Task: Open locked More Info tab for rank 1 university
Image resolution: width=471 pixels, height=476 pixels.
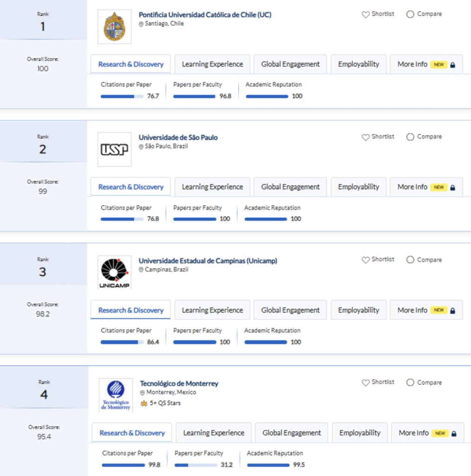Action: (x=426, y=65)
